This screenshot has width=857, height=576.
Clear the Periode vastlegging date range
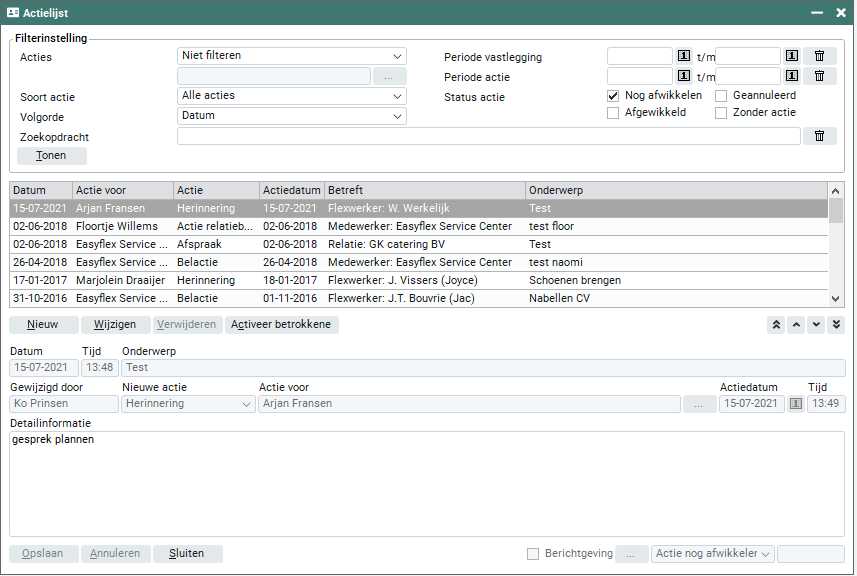tap(819, 57)
